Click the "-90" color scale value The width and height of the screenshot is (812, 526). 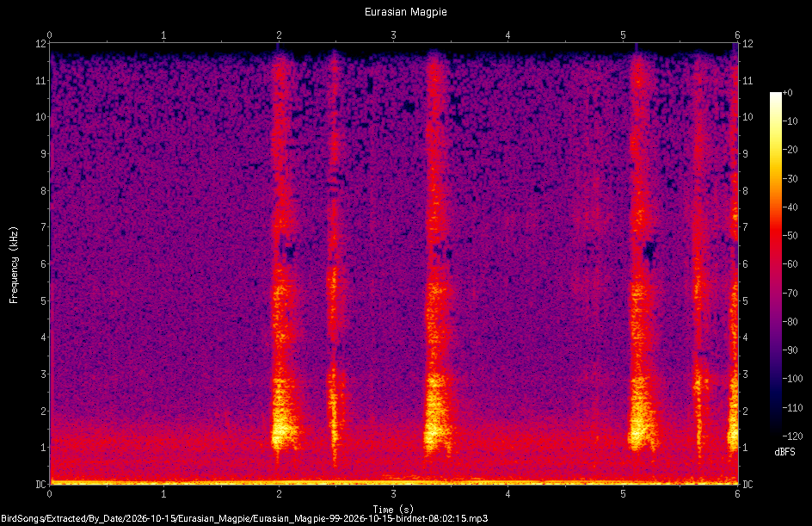pyautogui.click(x=790, y=350)
